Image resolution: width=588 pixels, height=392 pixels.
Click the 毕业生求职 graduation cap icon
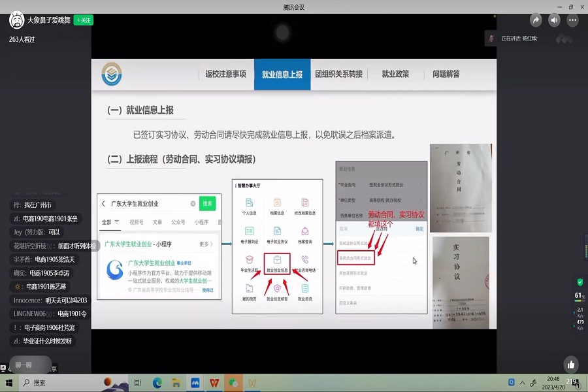(x=248, y=258)
